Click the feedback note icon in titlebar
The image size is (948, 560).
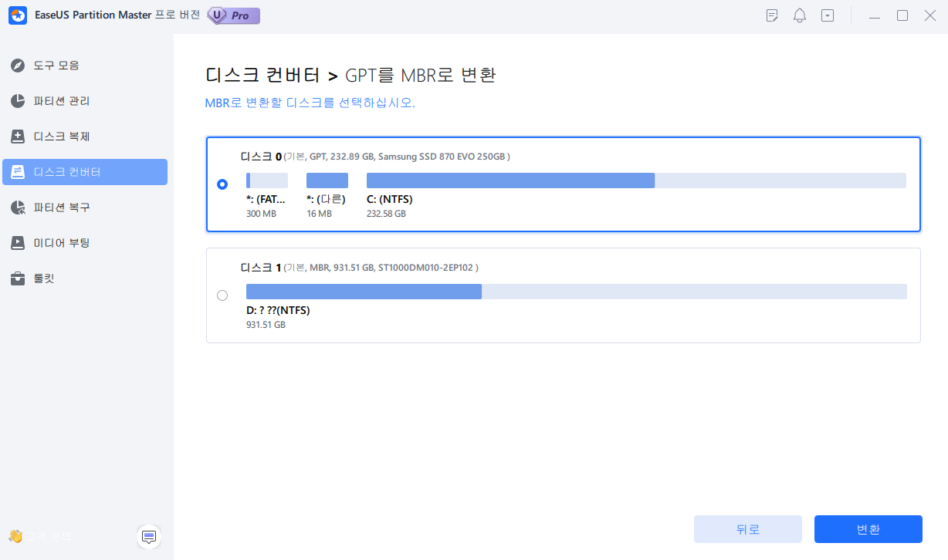pyautogui.click(x=771, y=15)
